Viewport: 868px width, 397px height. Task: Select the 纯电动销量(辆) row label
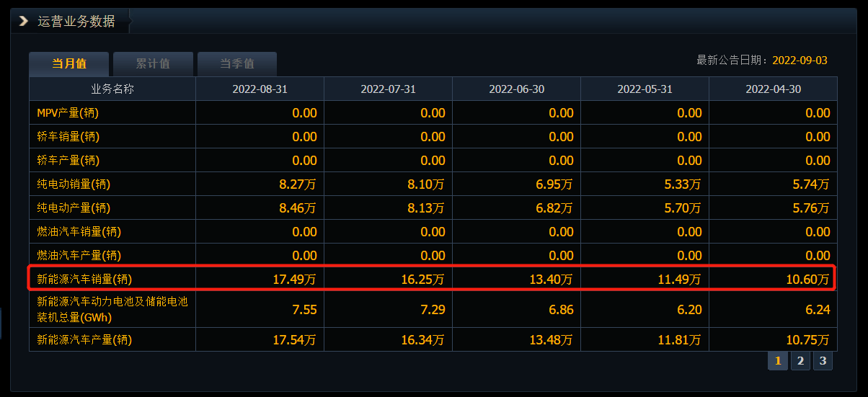click(74, 184)
